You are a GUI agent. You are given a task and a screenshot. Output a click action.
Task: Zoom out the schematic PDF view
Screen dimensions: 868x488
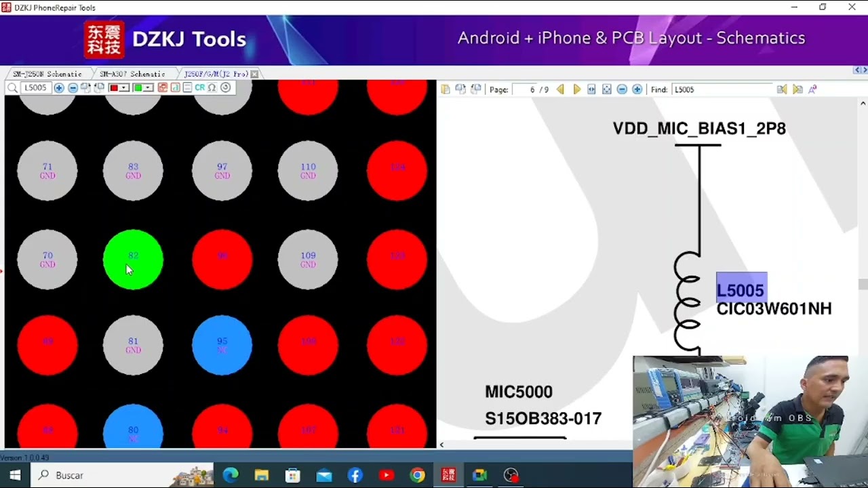click(622, 89)
